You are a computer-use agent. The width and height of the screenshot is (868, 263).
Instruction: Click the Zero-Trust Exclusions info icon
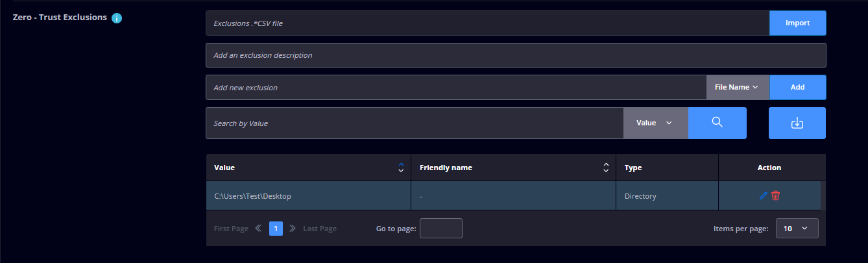pos(117,18)
